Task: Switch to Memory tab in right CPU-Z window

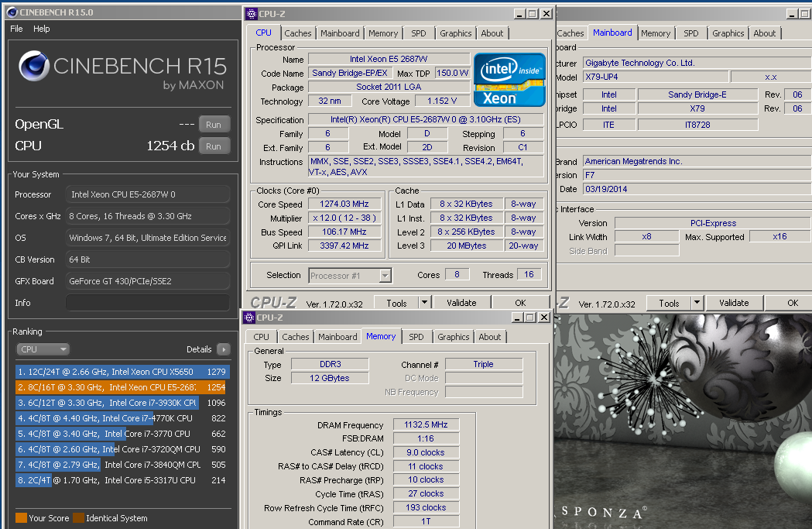Action: (656, 33)
